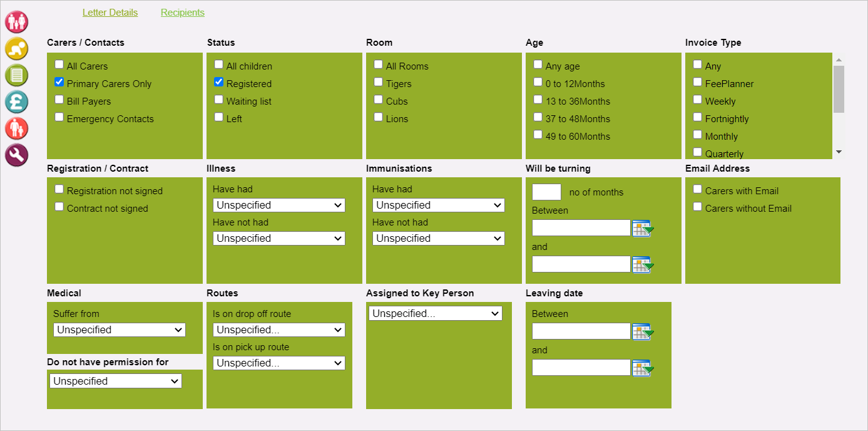Screen dimensions: 868x431
Task: Open the teal pound sign finance icon
Action: pos(17,102)
